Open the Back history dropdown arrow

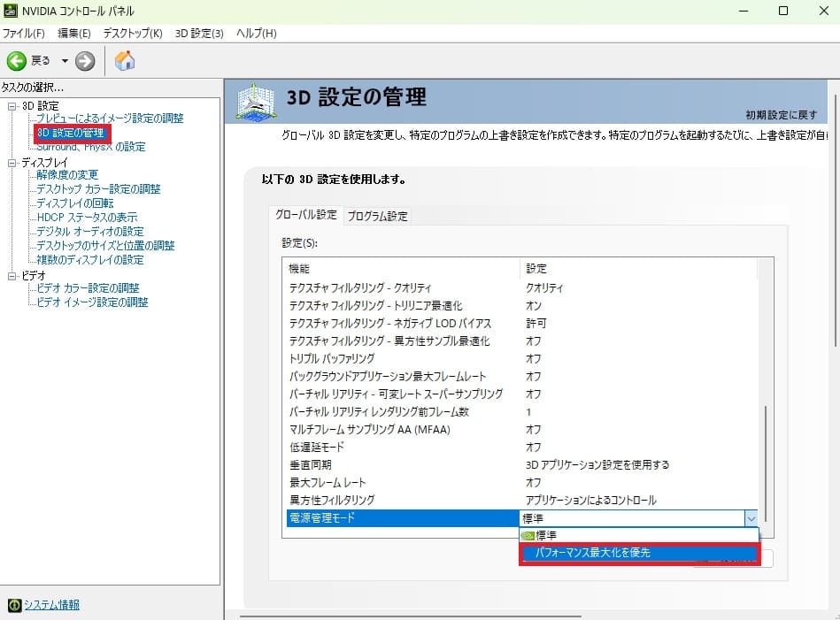click(x=65, y=61)
